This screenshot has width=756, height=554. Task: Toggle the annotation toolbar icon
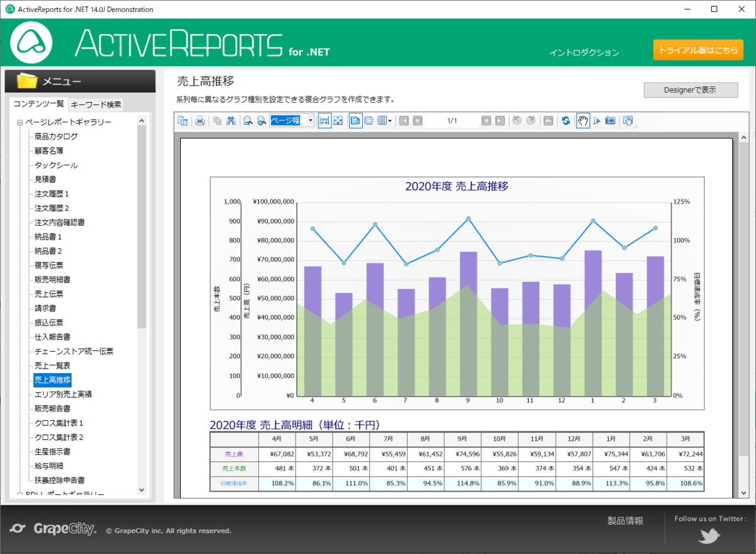627,120
